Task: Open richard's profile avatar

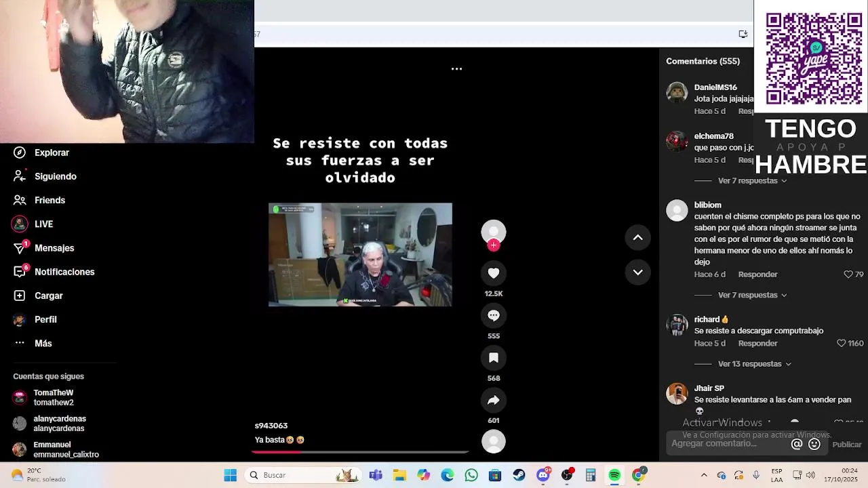Action: coord(677,325)
